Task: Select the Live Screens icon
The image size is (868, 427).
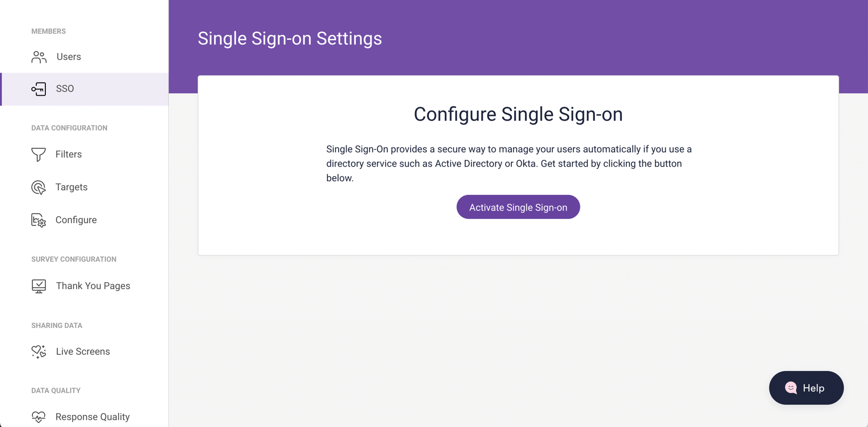Action: [x=38, y=351]
